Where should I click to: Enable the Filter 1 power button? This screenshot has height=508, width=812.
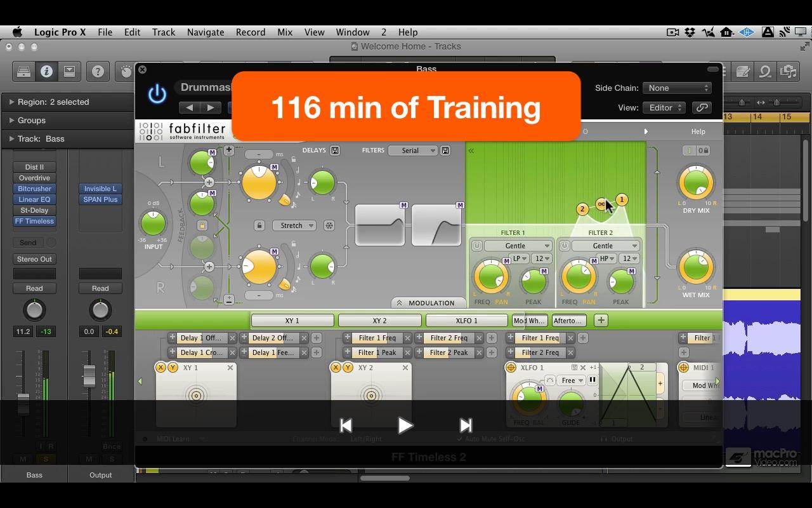click(x=476, y=246)
